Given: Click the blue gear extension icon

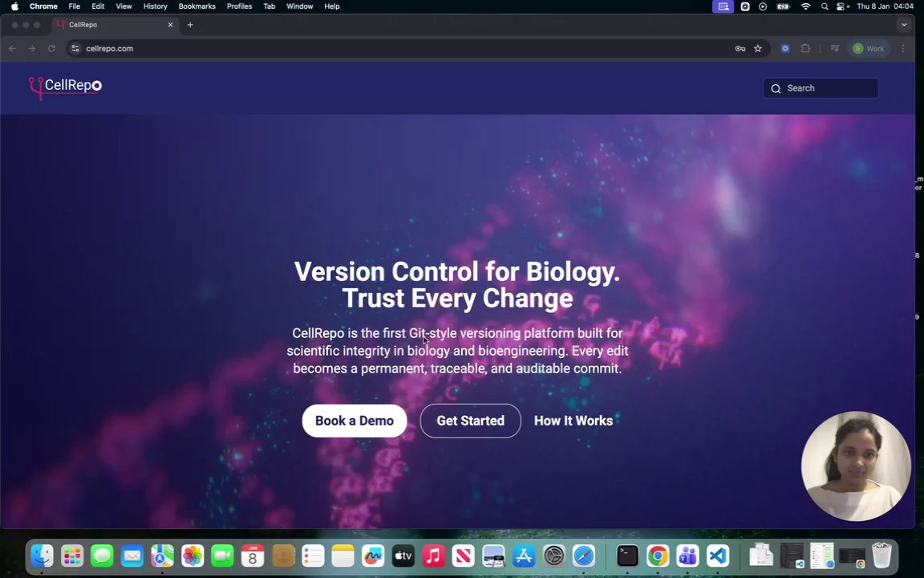Looking at the screenshot, I should pos(785,48).
